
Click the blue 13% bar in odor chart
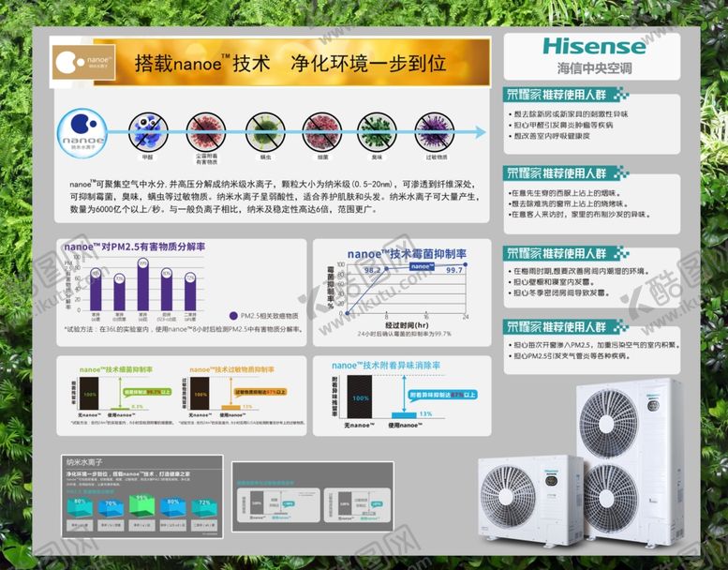[x=404, y=414]
